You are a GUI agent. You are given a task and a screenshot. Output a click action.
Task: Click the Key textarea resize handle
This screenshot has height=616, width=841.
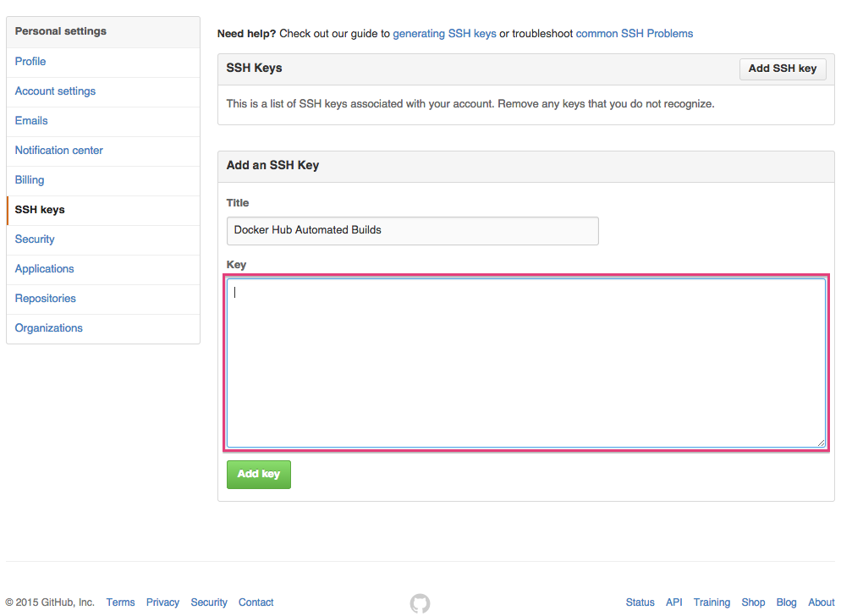tap(821, 443)
